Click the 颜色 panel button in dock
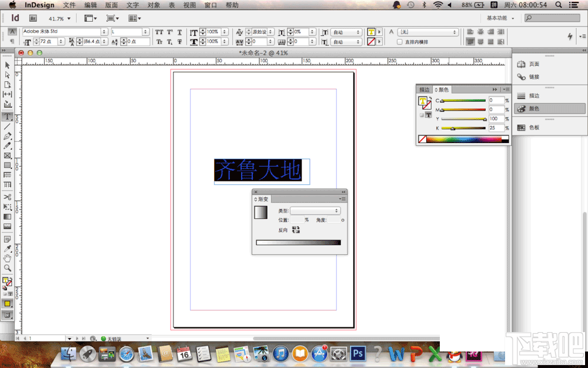The width and height of the screenshot is (588, 368). (x=549, y=108)
